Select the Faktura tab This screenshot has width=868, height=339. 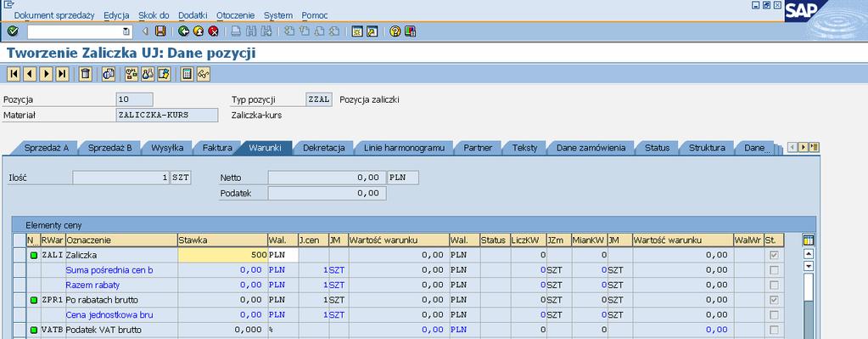tap(217, 148)
